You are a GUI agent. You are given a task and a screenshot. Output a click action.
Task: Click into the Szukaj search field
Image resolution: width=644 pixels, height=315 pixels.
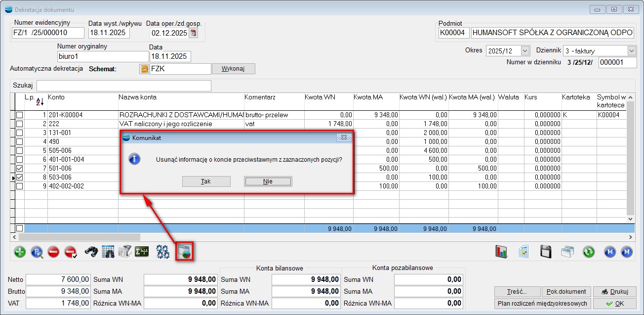[123, 86]
